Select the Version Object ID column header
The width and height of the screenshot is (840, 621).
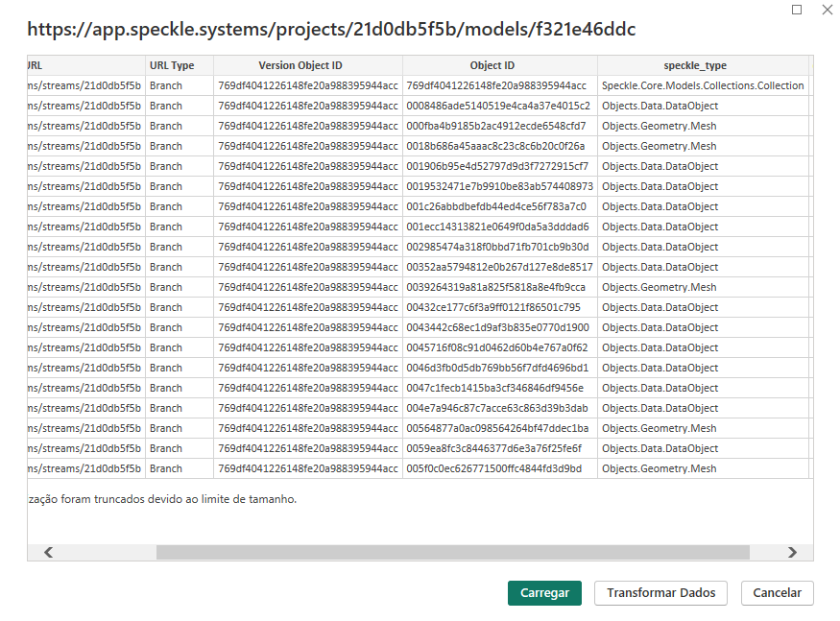point(308,65)
